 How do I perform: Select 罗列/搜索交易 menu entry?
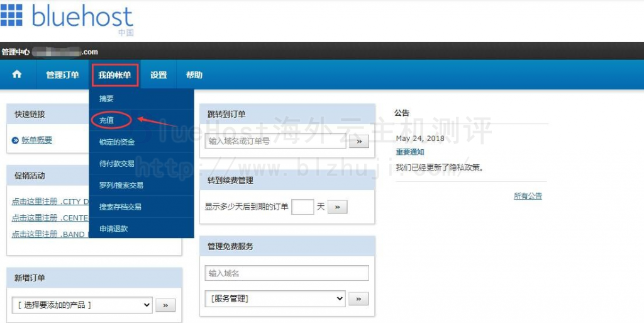tap(142, 185)
